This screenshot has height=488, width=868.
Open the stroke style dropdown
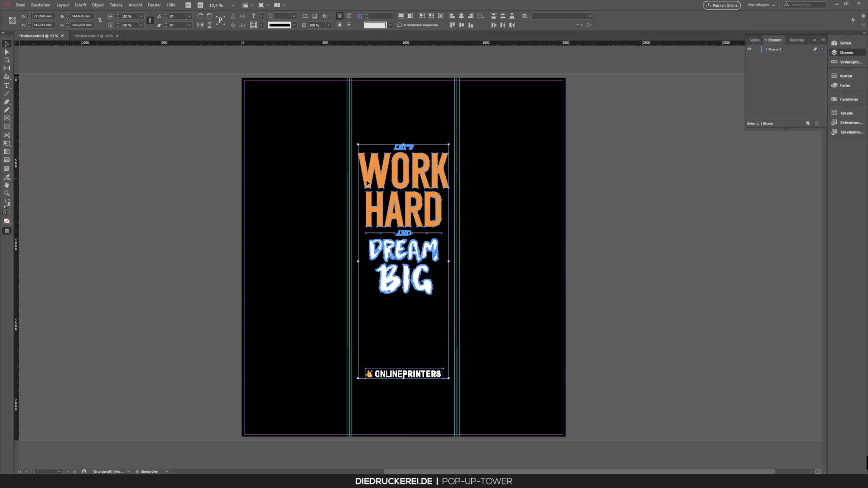pyautogui.click(x=294, y=25)
